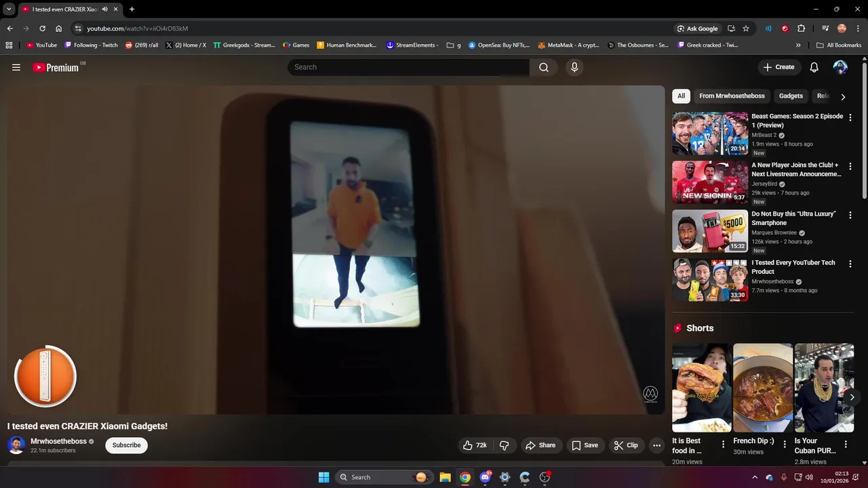Open options for A New Player Joins video

click(850, 166)
